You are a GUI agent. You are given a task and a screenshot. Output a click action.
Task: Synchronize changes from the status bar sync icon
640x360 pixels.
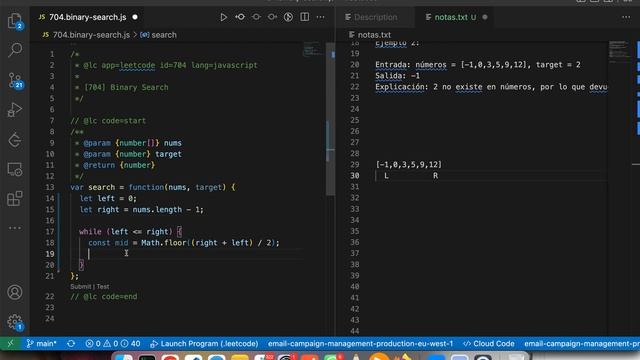click(71, 344)
